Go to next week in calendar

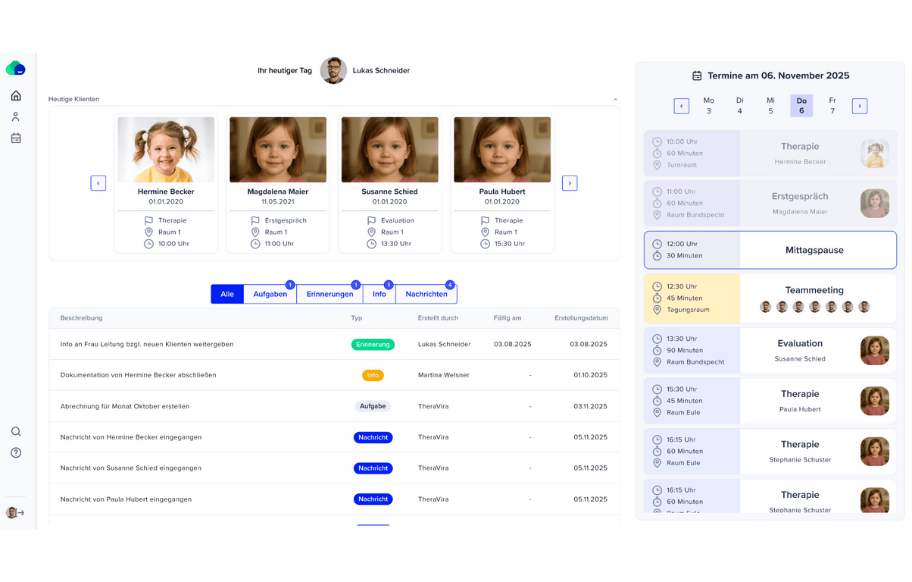click(859, 106)
